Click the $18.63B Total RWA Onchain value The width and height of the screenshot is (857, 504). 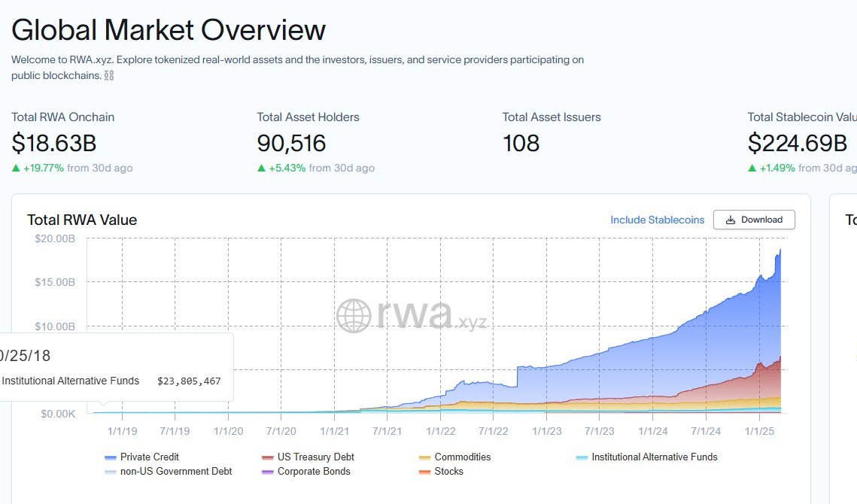point(54,143)
